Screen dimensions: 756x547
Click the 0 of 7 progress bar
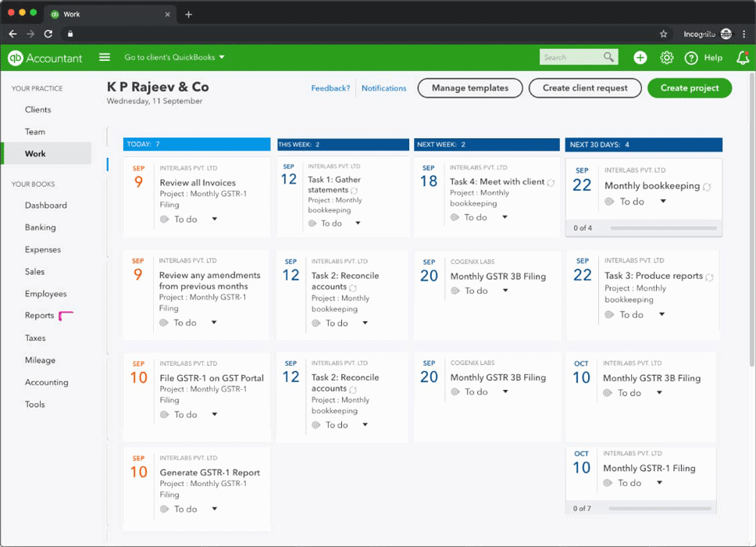point(660,509)
